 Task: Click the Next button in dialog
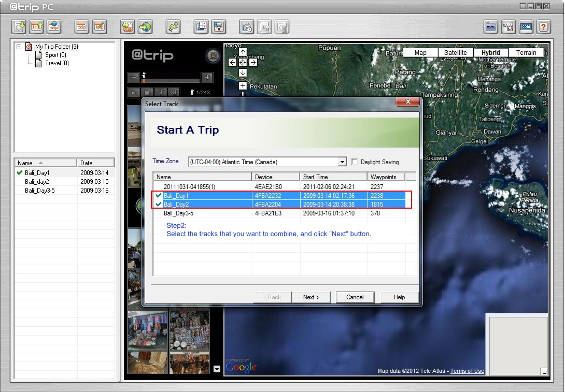point(311,297)
